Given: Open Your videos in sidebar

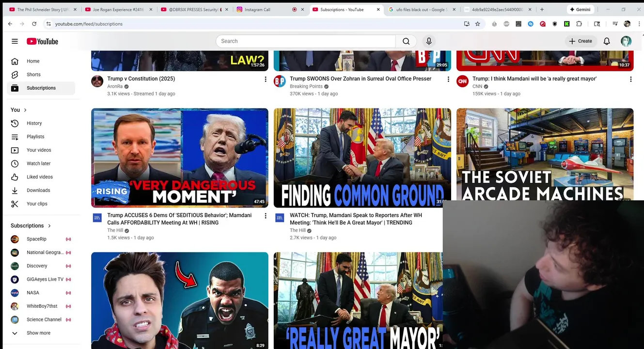Looking at the screenshot, I should [x=41, y=150].
